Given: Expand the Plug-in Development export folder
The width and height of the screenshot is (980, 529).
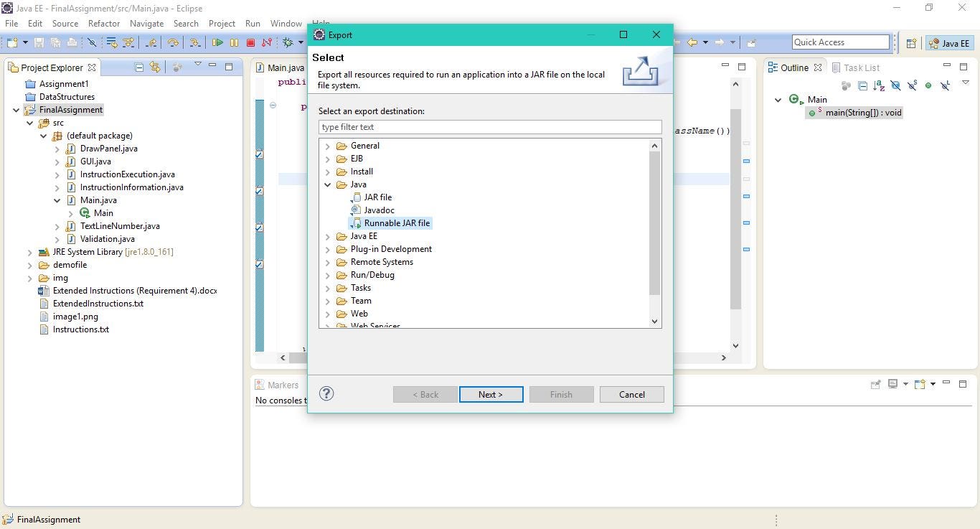Looking at the screenshot, I should [x=328, y=249].
